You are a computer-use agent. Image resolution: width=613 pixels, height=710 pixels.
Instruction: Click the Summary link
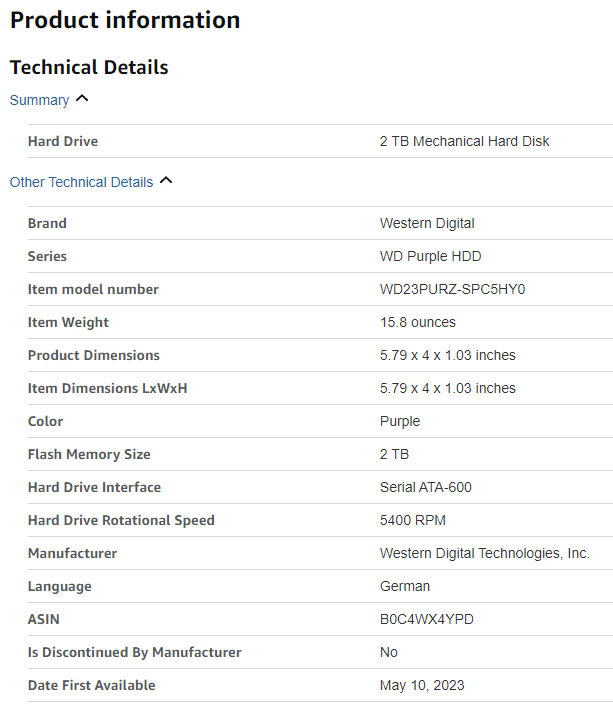tap(39, 100)
